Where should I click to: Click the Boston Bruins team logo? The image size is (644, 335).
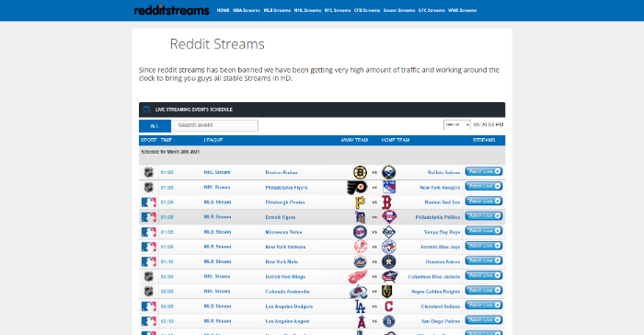click(x=360, y=172)
